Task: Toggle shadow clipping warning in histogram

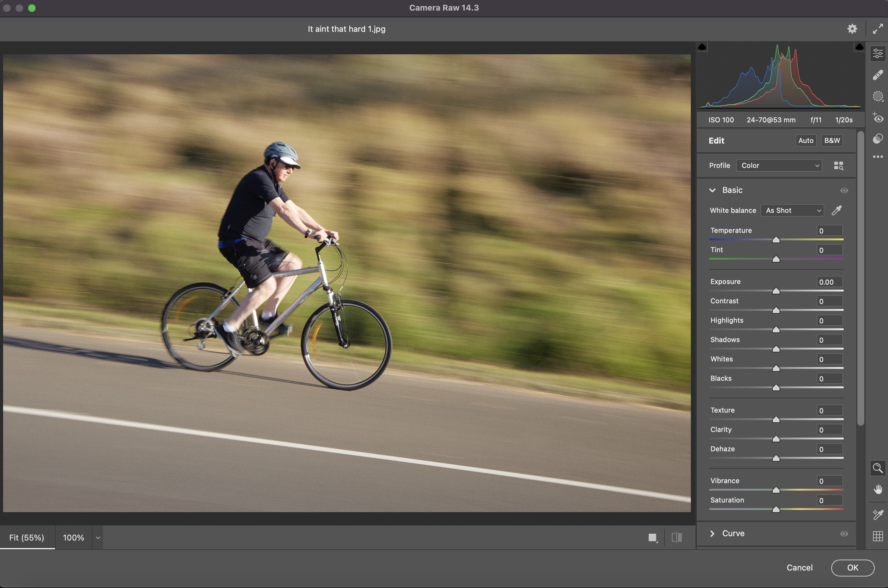Action: (x=702, y=47)
